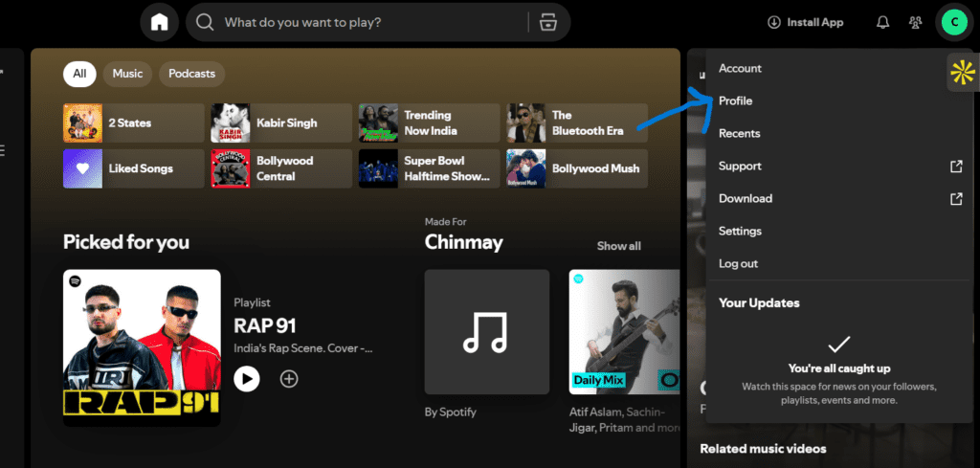Open Trending Now India cover thumbnail
The height and width of the screenshot is (468, 980).
point(378,123)
